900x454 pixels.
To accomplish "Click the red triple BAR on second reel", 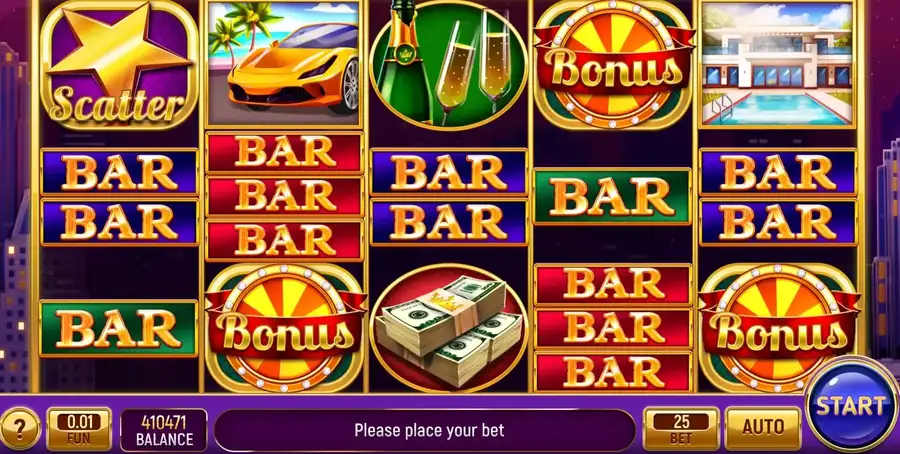I will (x=284, y=196).
